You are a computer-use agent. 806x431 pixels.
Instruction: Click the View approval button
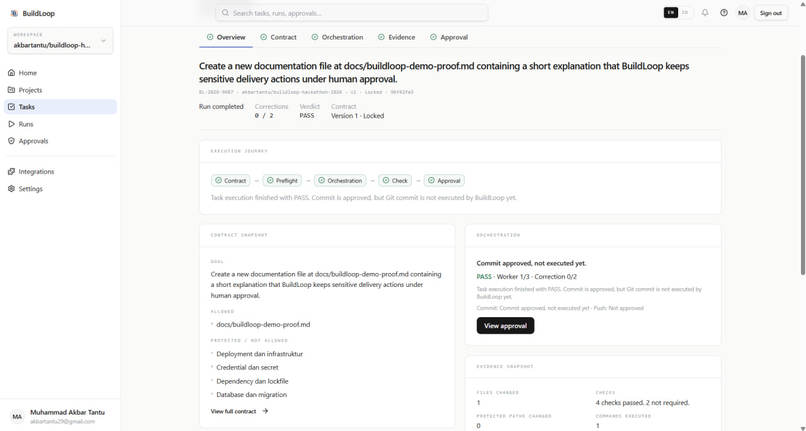505,326
